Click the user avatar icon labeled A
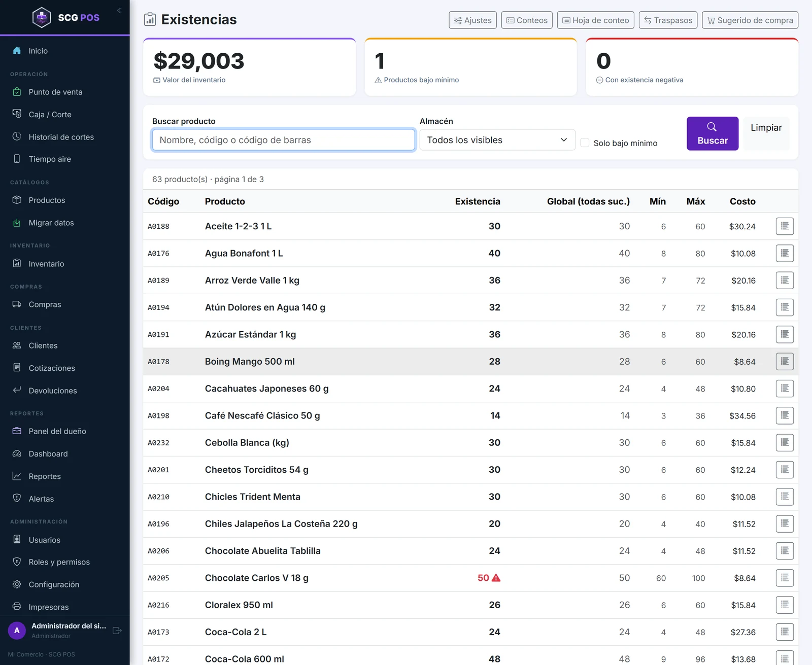 (x=17, y=631)
